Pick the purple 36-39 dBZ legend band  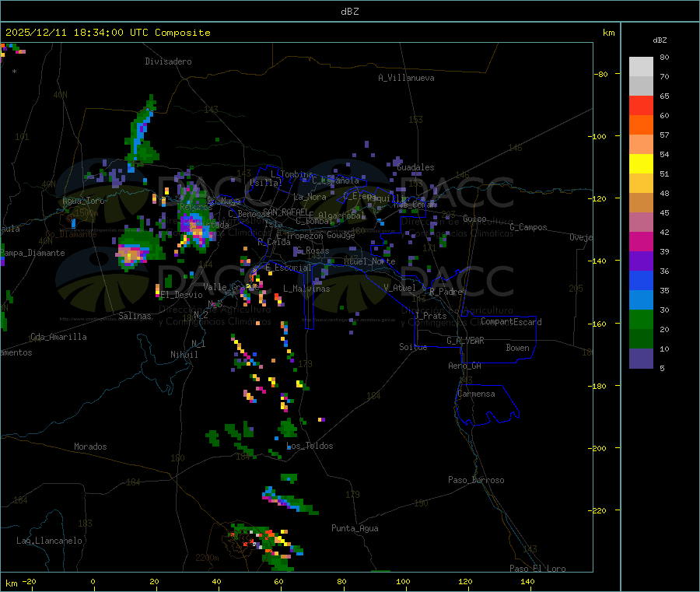click(x=641, y=261)
